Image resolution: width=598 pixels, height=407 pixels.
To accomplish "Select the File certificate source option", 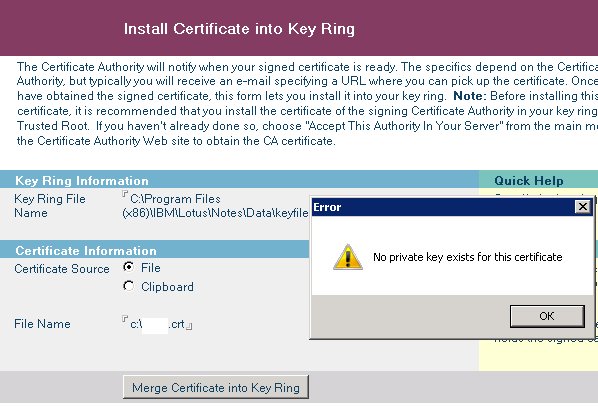I will pyautogui.click(x=129, y=267).
